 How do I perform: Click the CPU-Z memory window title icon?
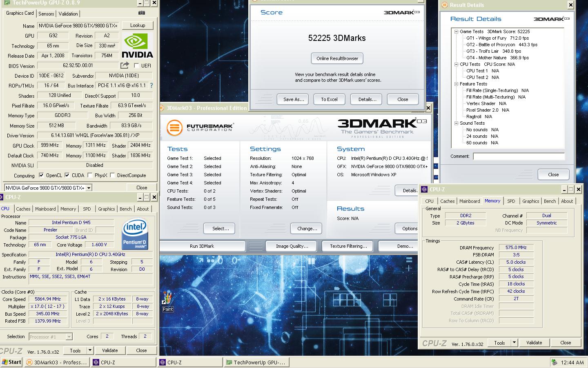(x=424, y=189)
